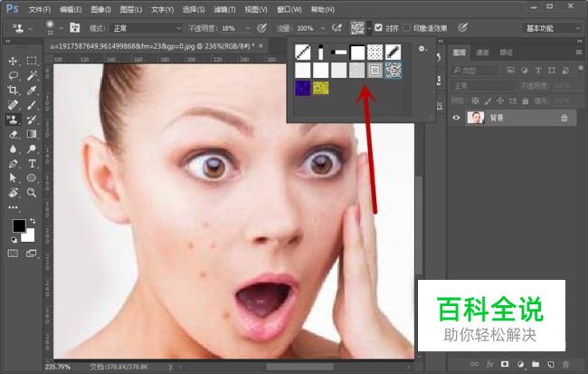
Task: Select the yellow pattern swatch
Action: point(321,87)
